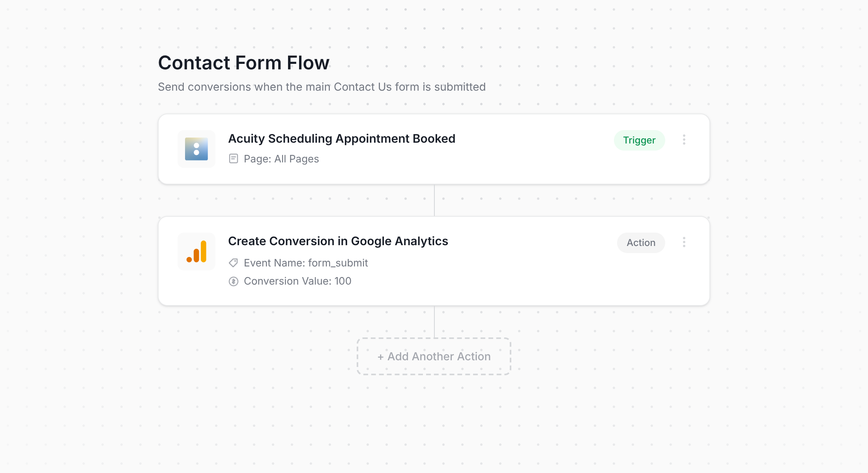The height and width of the screenshot is (473, 868).
Task: Click the conversion value number 100
Action: click(x=342, y=281)
